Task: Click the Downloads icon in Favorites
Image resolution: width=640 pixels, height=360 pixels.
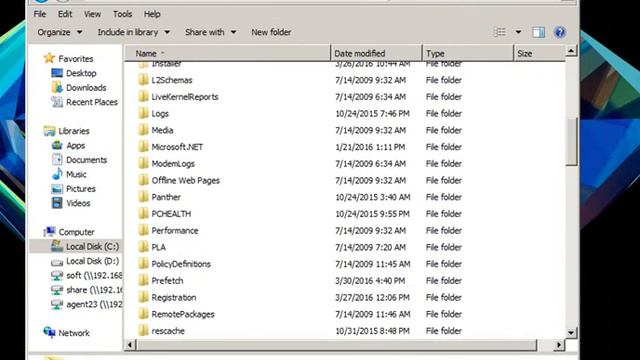Action: click(x=57, y=87)
